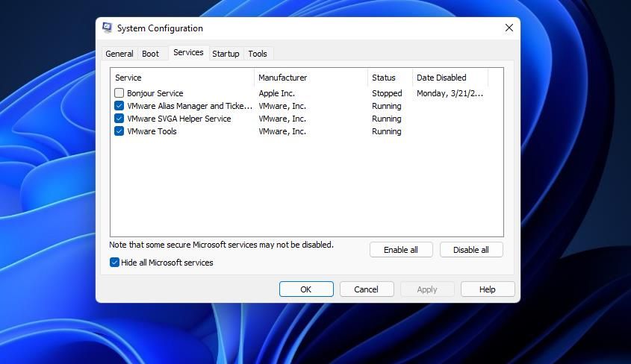Click the System Configuration title bar icon

point(107,28)
